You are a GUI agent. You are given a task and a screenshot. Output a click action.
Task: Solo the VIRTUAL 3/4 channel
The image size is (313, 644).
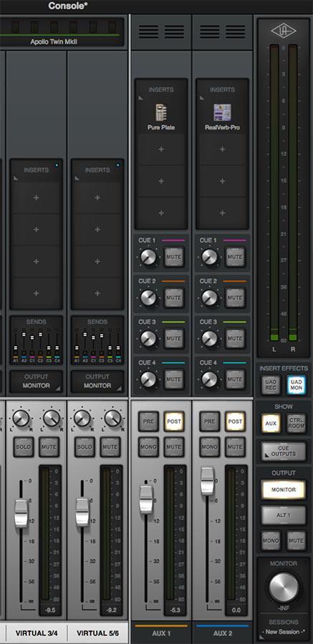(x=24, y=447)
